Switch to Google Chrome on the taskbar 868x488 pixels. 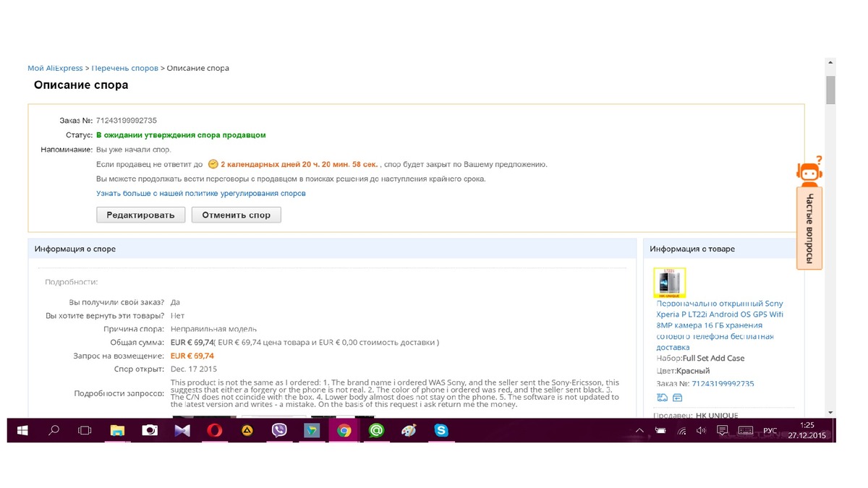point(344,430)
